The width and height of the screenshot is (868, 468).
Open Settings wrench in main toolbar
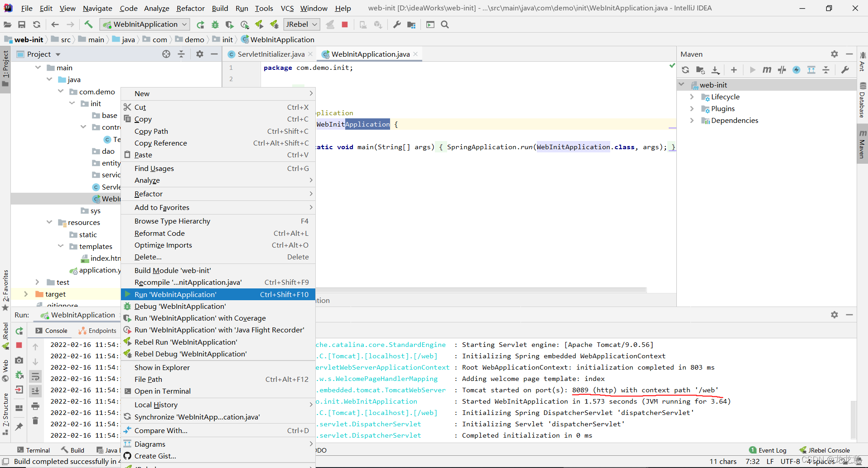tap(397, 24)
